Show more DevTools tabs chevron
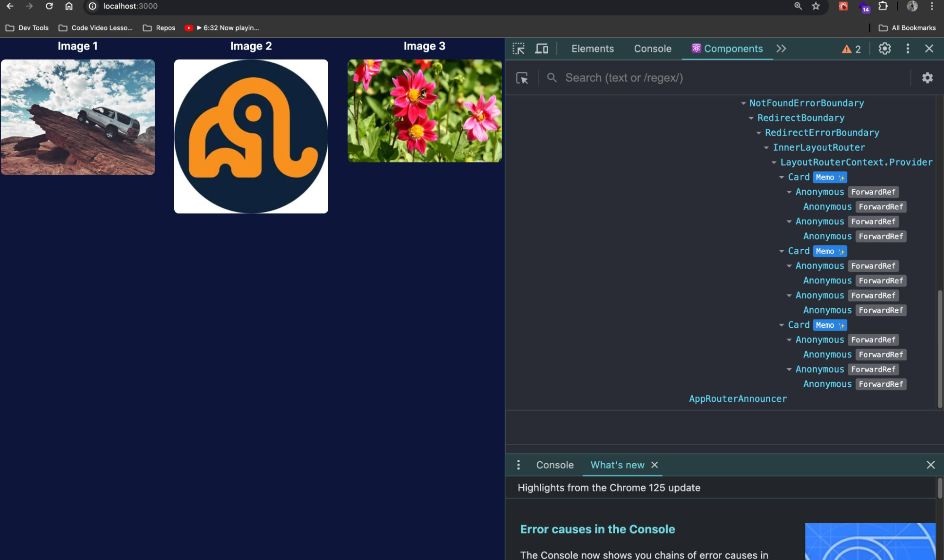944x560 pixels. tap(781, 49)
